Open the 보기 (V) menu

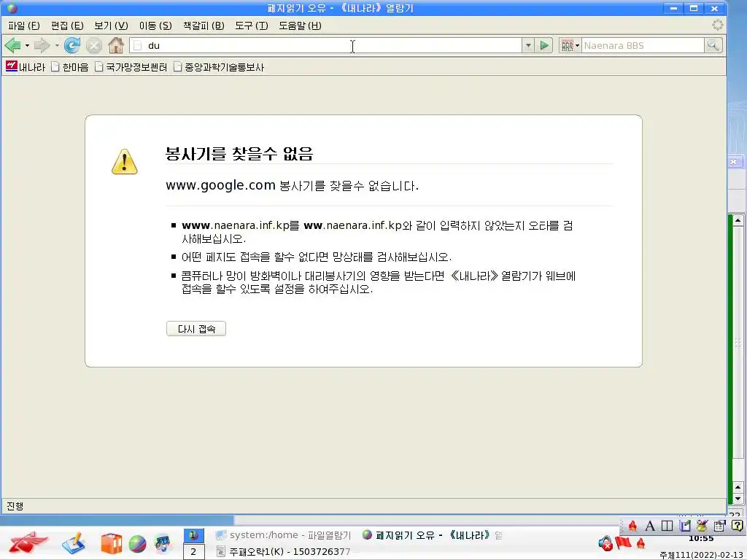click(x=111, y=26)
